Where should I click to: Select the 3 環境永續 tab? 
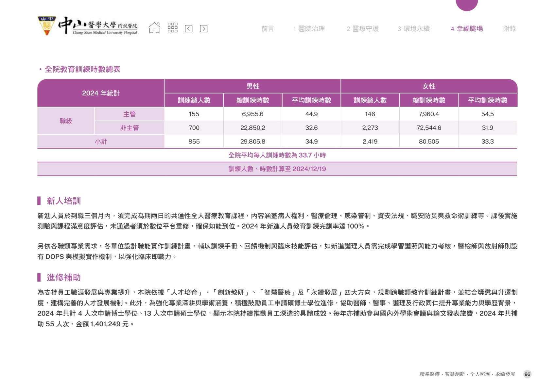[x=414, y=29]
